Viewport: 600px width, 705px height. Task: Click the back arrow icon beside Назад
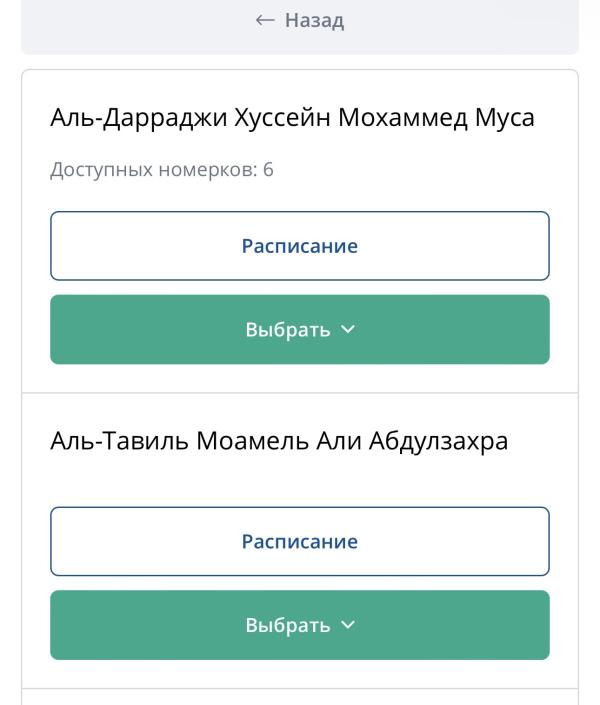(265, 20)
